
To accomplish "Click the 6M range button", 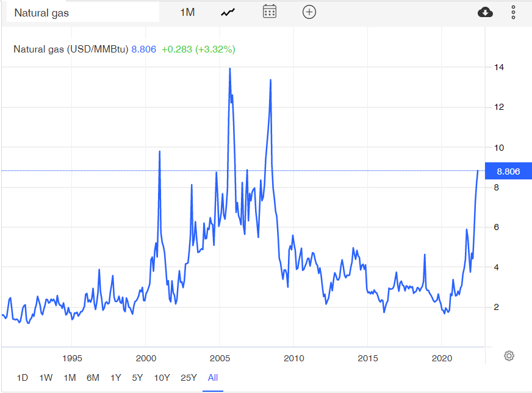I will pyautogui.click(x=93, y=378).
